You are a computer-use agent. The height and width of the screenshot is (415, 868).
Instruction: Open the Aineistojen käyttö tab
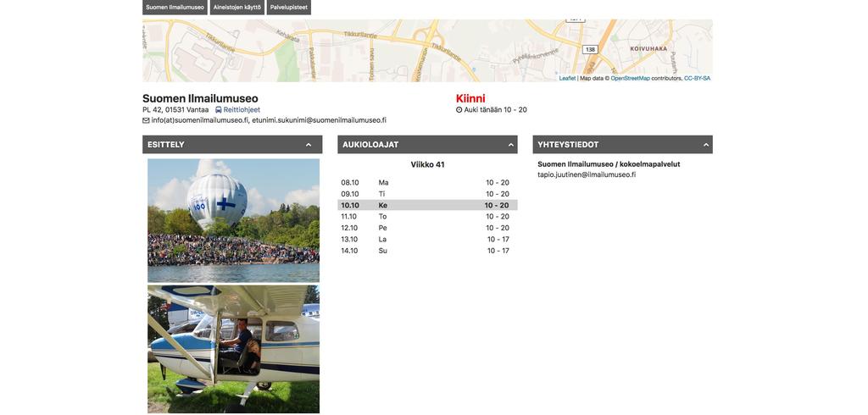237,7
